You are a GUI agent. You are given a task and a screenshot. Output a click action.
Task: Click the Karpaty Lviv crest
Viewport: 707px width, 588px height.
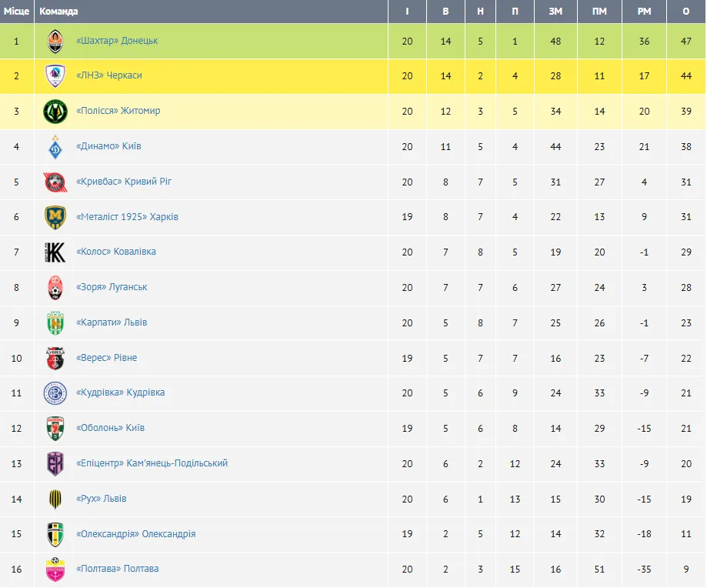(x=55, y=323)
